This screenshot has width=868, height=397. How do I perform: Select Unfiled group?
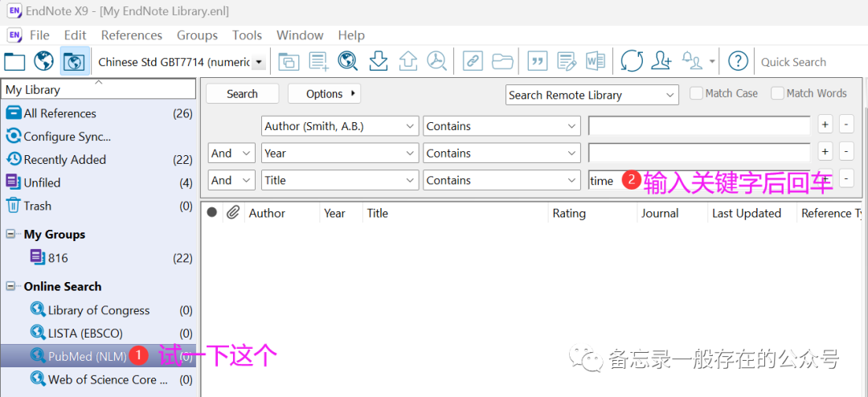[99, 182]
